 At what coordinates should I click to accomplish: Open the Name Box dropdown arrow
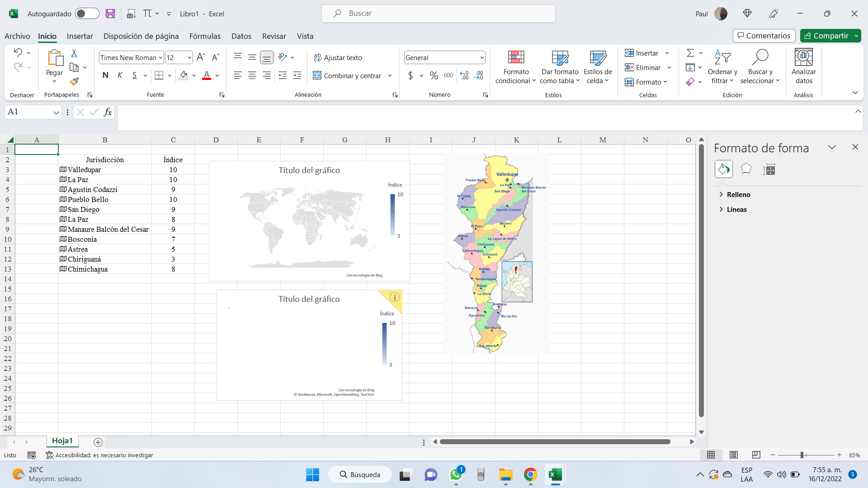(56, 113)
